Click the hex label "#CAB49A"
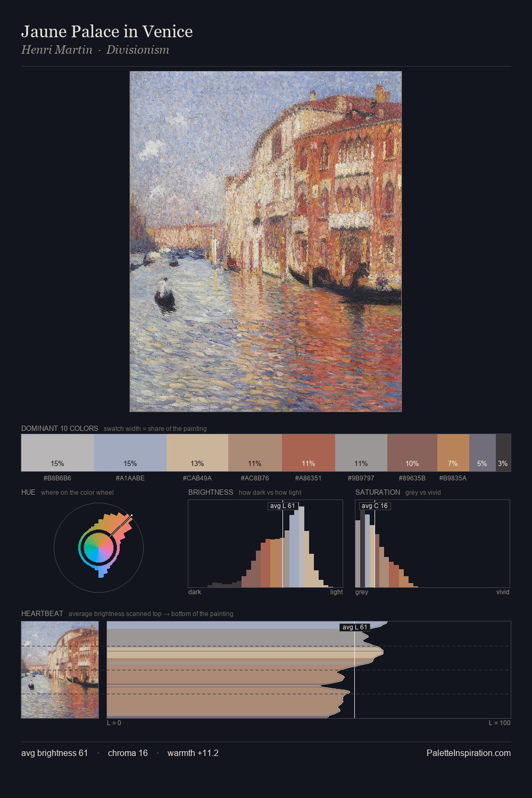 click(197, 478)
